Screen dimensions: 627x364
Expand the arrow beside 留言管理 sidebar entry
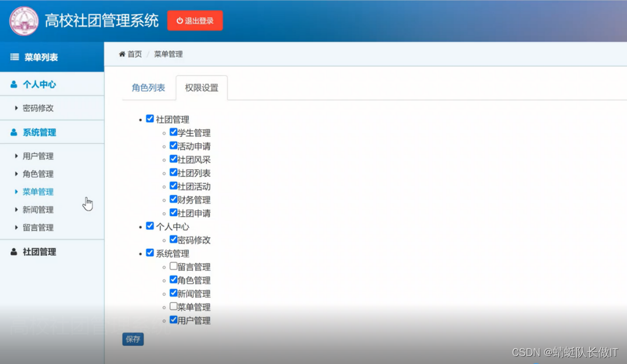16,227
